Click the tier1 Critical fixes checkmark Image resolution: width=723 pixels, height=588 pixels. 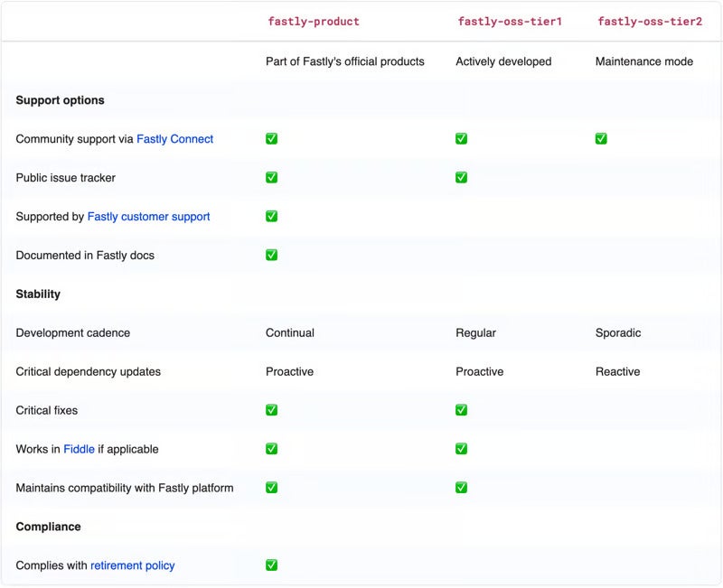tap(461, 410)
